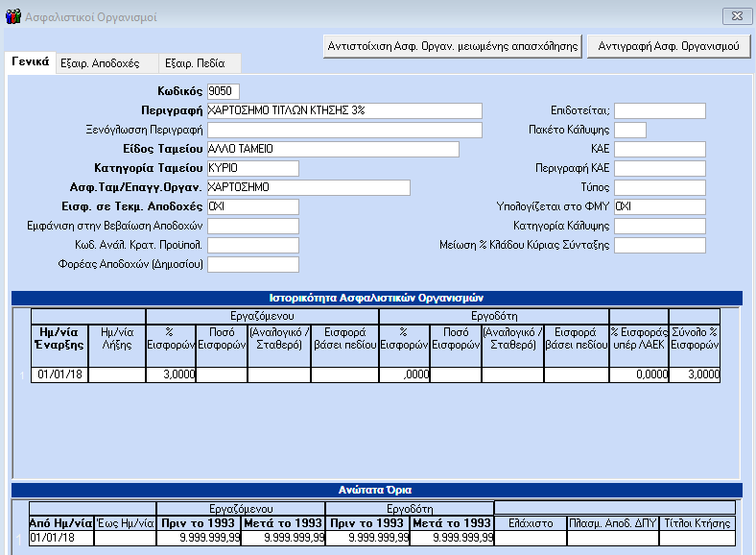
Task: Switch to the Εξαιρ. Αποδοχές tab
Action: pos(100,63)
